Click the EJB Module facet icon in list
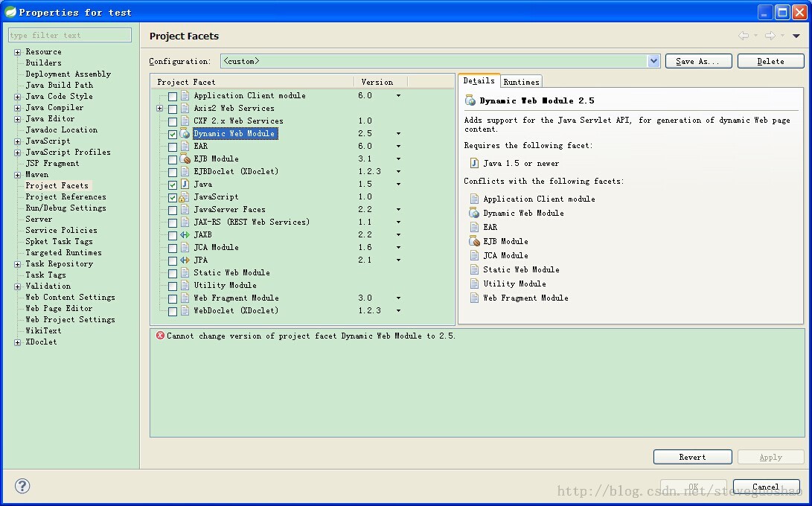Screen dimensions: 812x506 (185, 158)
